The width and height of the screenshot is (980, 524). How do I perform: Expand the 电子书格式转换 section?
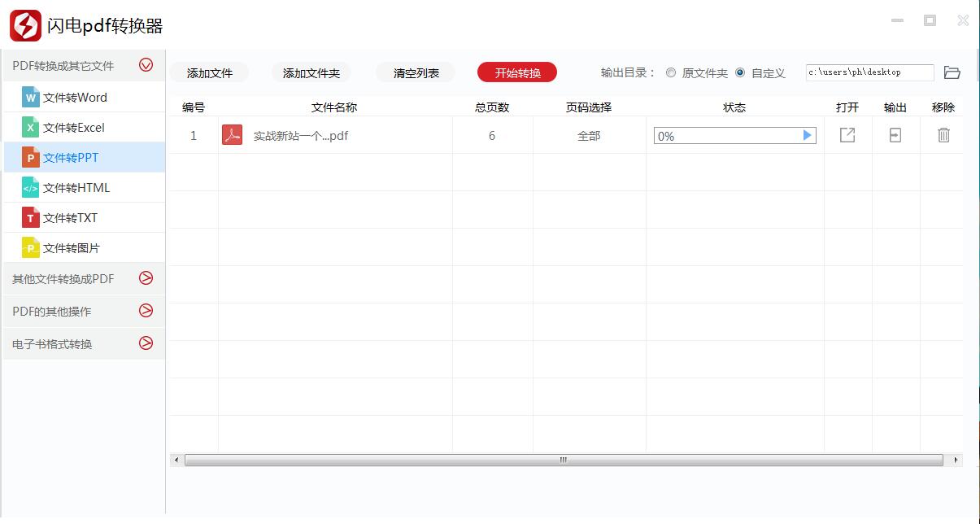(x=146, y=343)
